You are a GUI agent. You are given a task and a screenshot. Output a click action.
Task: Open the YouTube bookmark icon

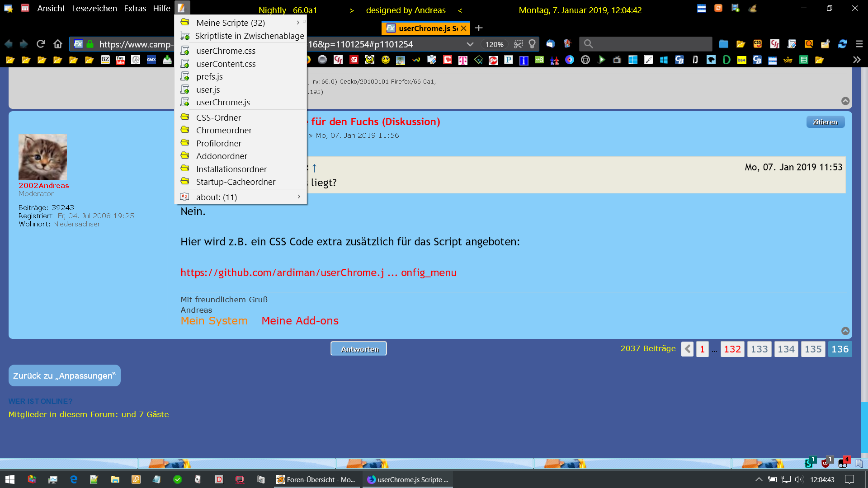pos(120,60)
